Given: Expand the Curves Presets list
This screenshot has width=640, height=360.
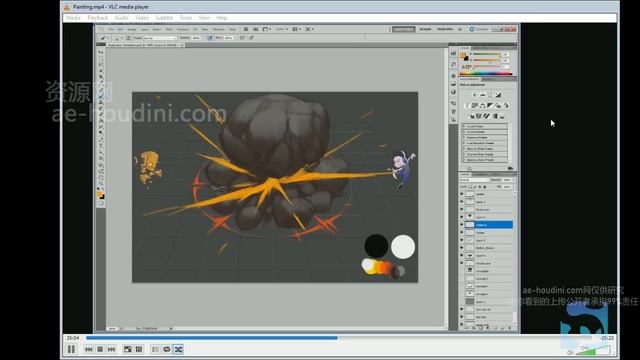Looking at the screenshot, I should (464, 132).
